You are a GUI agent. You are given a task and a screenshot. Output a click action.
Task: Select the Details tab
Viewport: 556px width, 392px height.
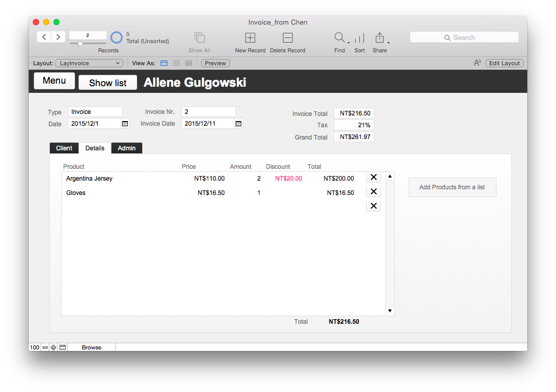[x=95, y=148]
